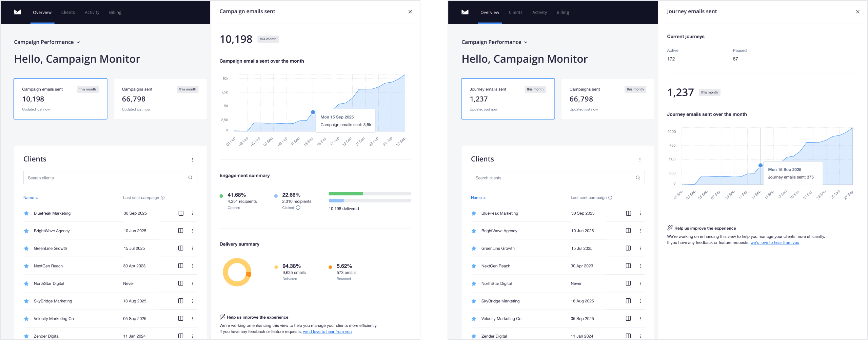Click green opened progress bar

point(346,194)
